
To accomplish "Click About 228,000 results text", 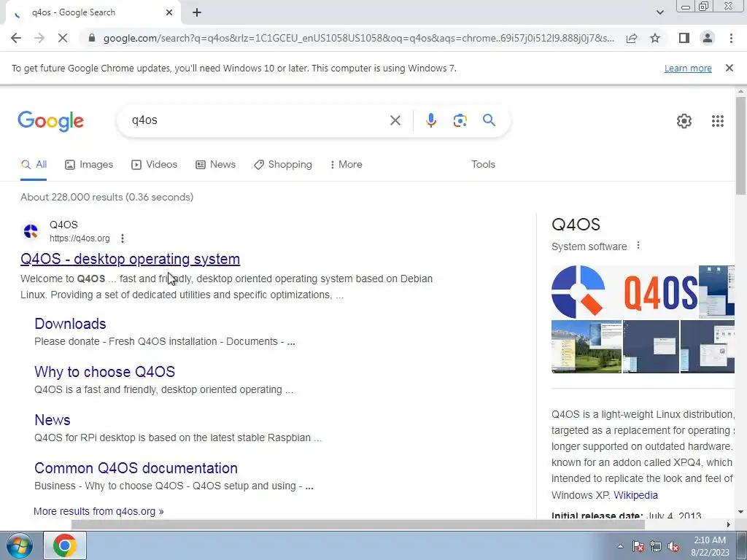I will tap(107, 197).
